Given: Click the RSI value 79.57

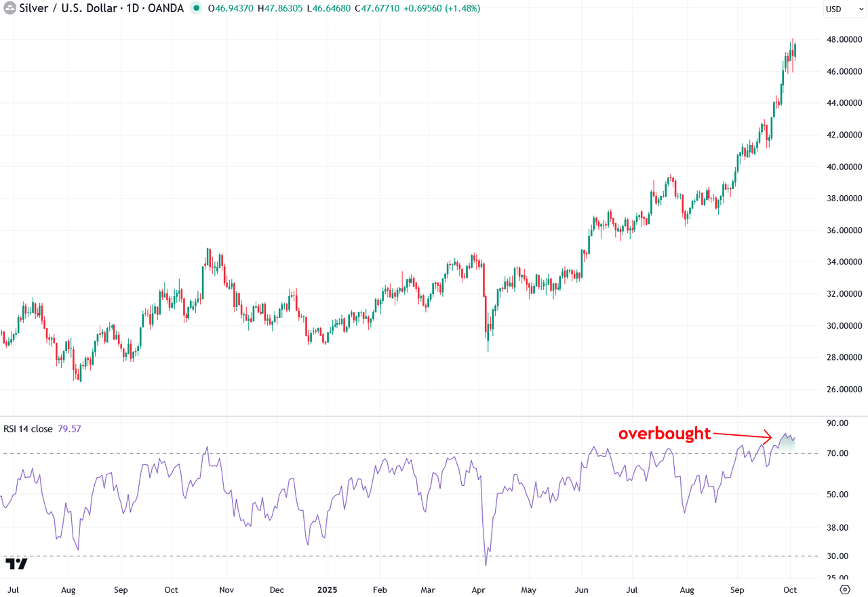Looking at the screenshot, I should tap(70, 429).
